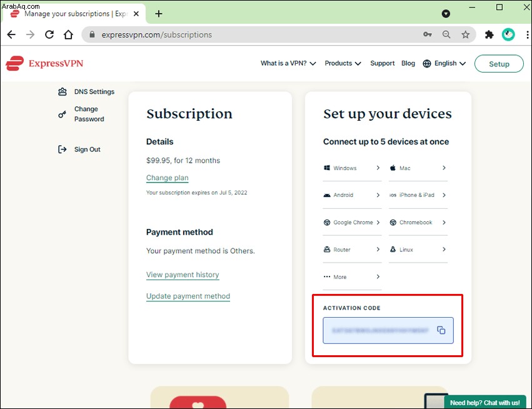Click the chevron next to Linux
Screen dimensions: 532x409
click(444, 250)
